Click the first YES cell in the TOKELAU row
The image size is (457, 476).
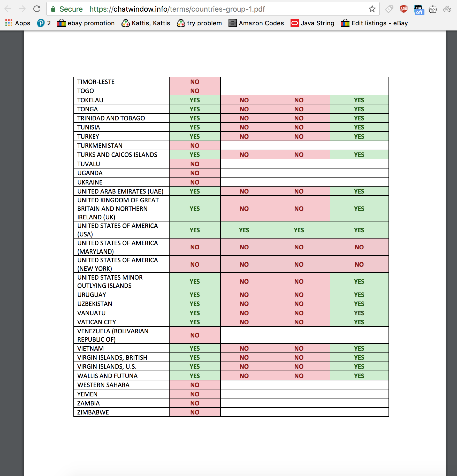click(195, 100)
